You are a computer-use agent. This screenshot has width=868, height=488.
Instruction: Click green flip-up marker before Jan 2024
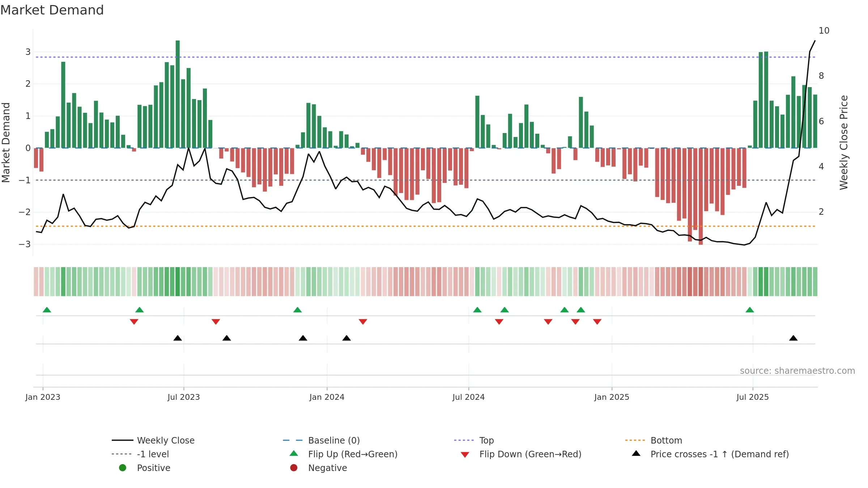[298, 310]
